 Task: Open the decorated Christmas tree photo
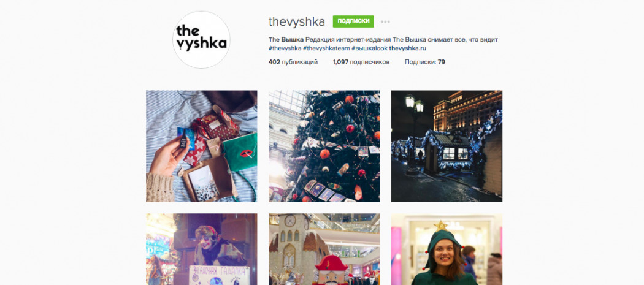(324, 146)
